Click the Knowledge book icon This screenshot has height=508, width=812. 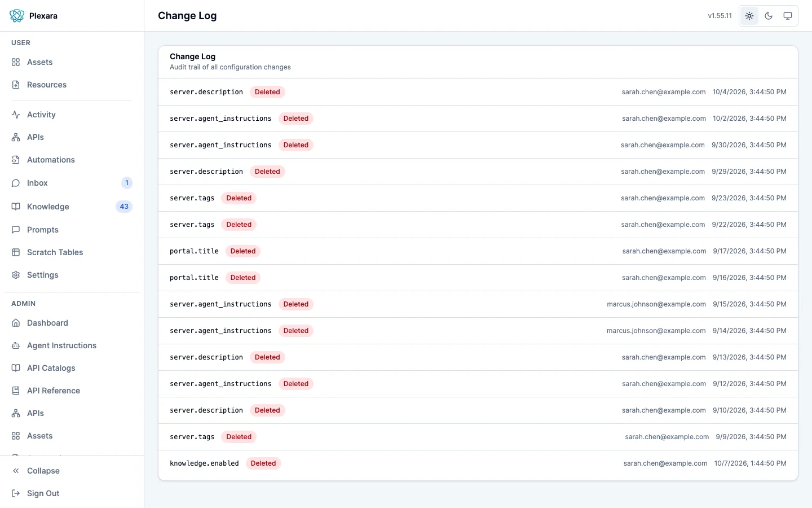pos(16,207)
